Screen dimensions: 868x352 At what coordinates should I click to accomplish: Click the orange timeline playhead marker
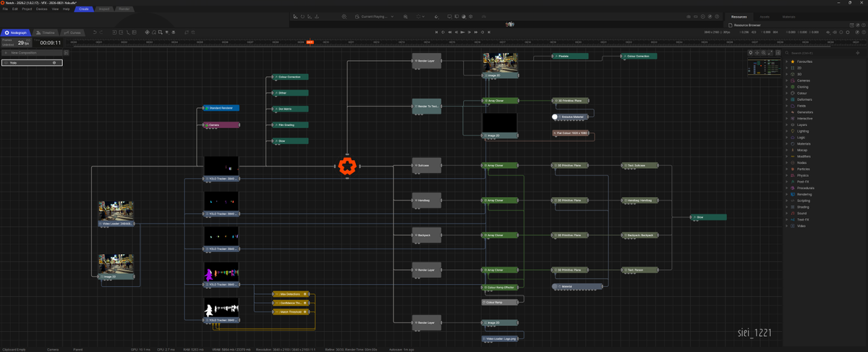(310, 43)
